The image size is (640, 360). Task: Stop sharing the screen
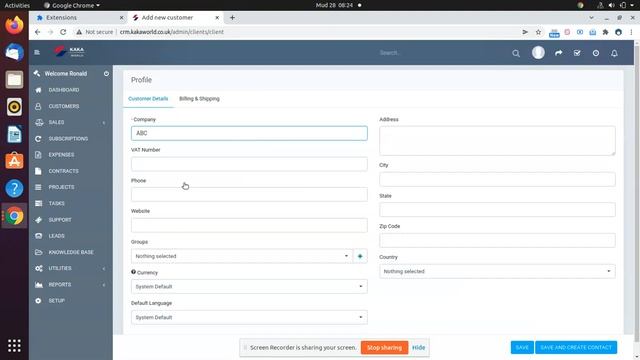tap(384, 348)
